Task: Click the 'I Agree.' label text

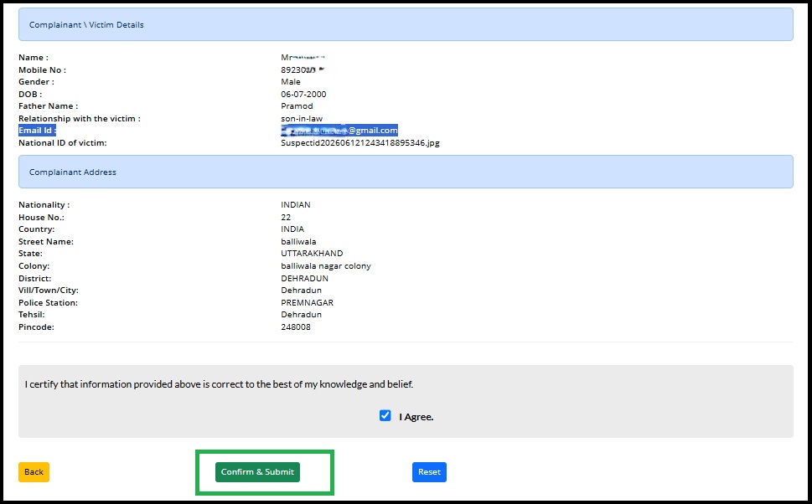Action: (x=416, y=417)
